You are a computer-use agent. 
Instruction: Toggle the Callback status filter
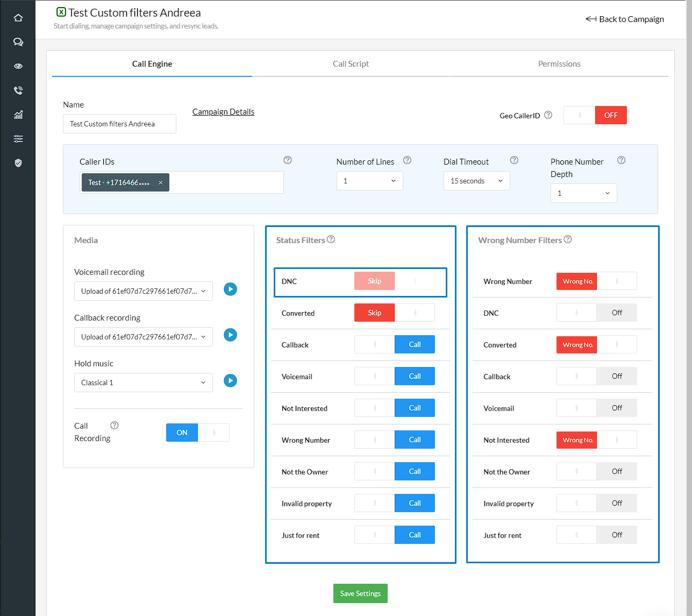[x=394, y=344]
